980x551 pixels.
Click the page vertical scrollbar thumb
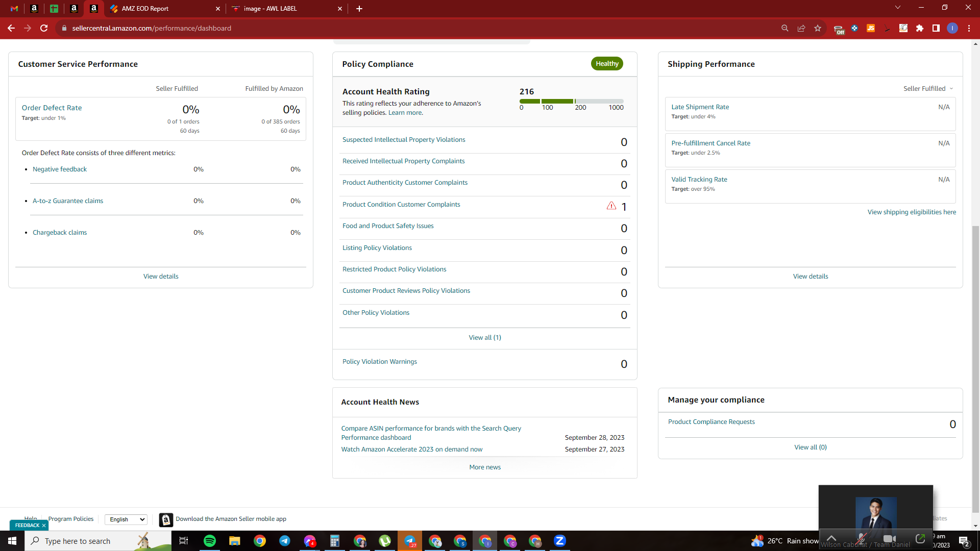click(975, 368)
